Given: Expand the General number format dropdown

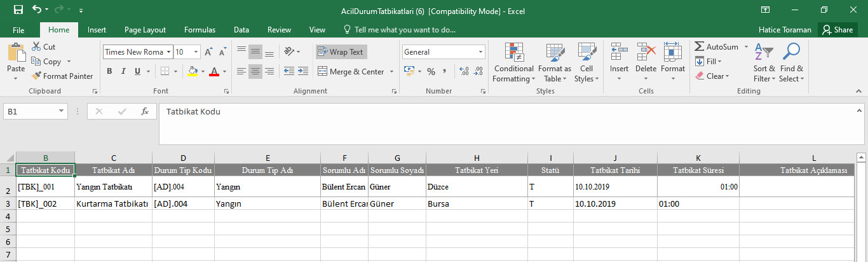Looking at the screenshot, I should 480,52.
